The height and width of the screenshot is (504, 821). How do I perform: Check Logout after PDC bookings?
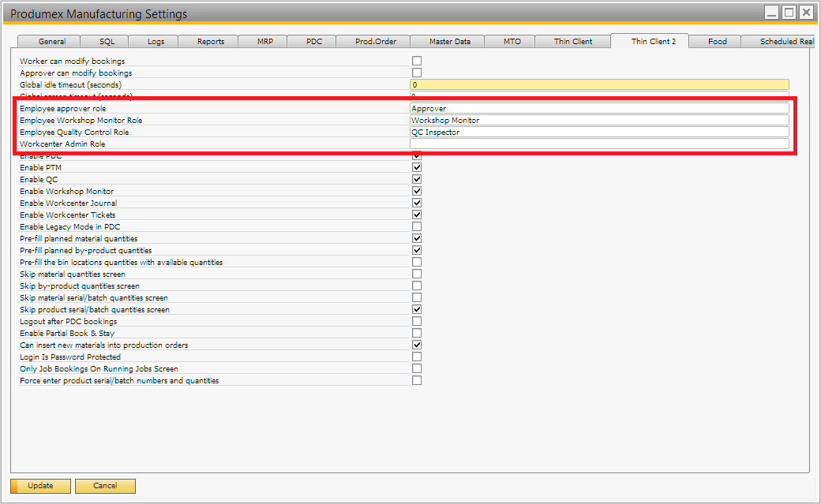pyautogui.click(x=417, y=321)
